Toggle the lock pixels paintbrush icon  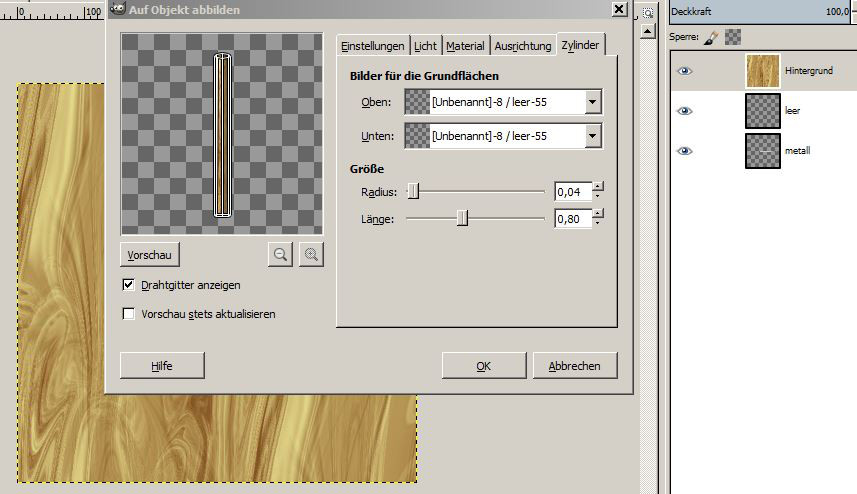(711, 37)
